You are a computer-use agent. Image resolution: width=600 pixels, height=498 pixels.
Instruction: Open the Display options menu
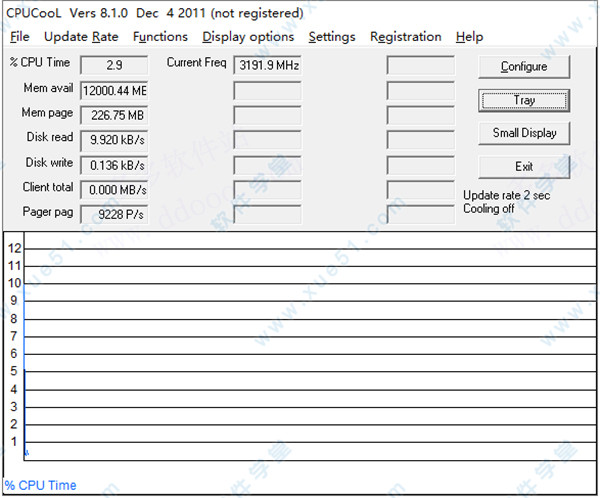(x=248, y=37)
